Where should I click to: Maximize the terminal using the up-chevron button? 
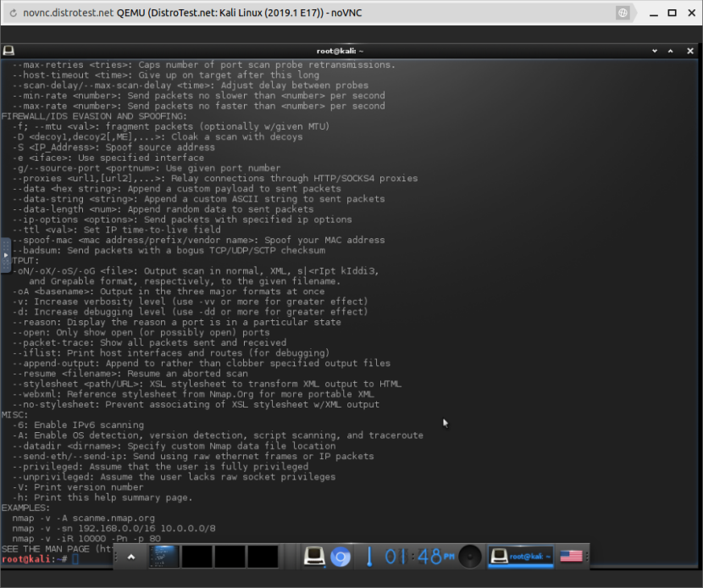click(x=670, y=51)
